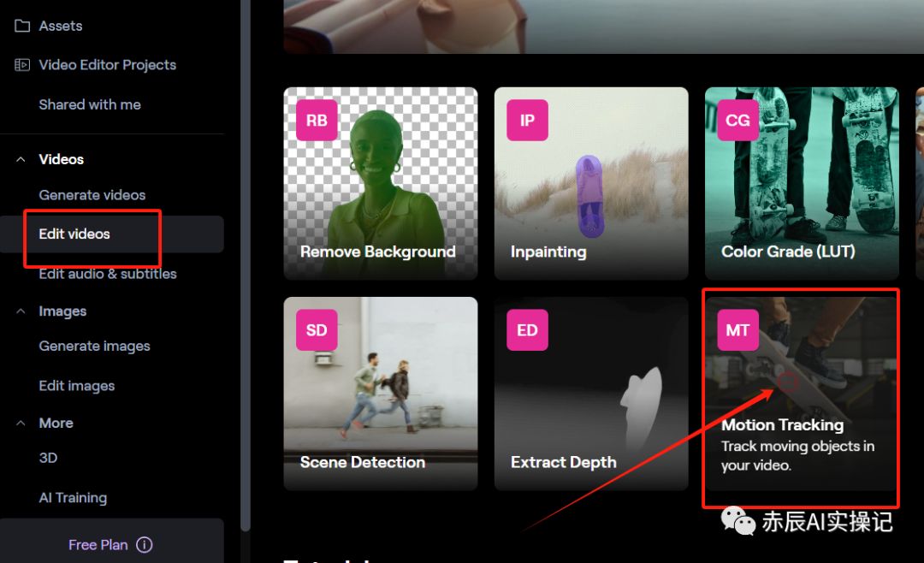Click the info icon beside Free Plan
This screenshot has width=924, height=563.
(145, 545)
